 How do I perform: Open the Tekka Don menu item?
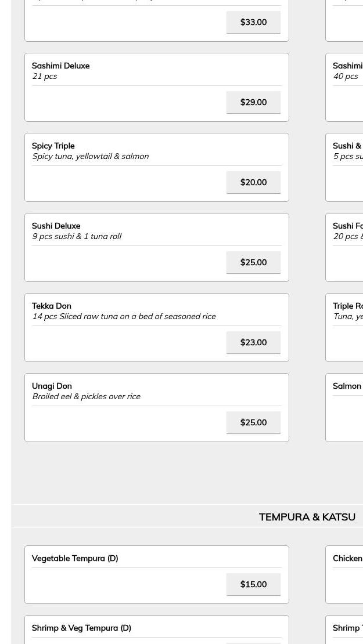pyautogui.click(x=51, y=306)
